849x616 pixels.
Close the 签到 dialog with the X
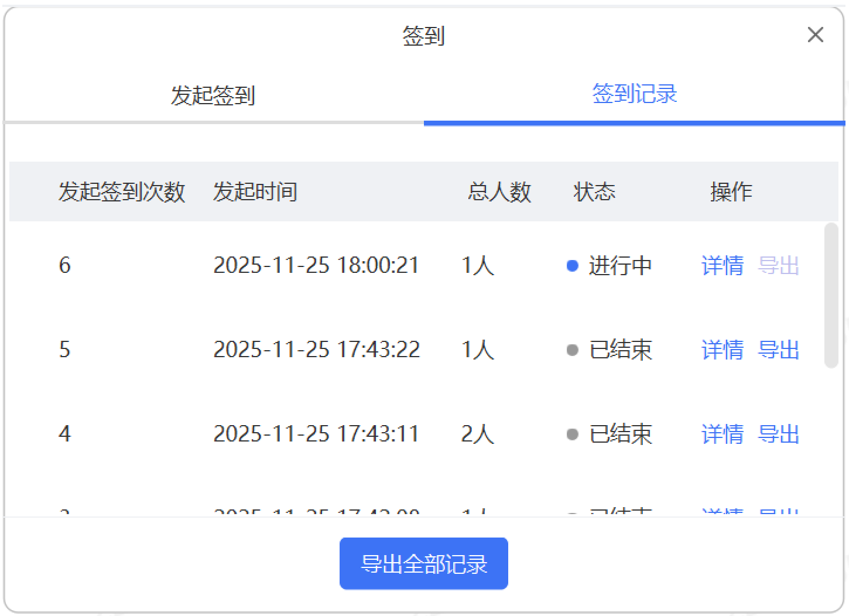coord(815,35)
